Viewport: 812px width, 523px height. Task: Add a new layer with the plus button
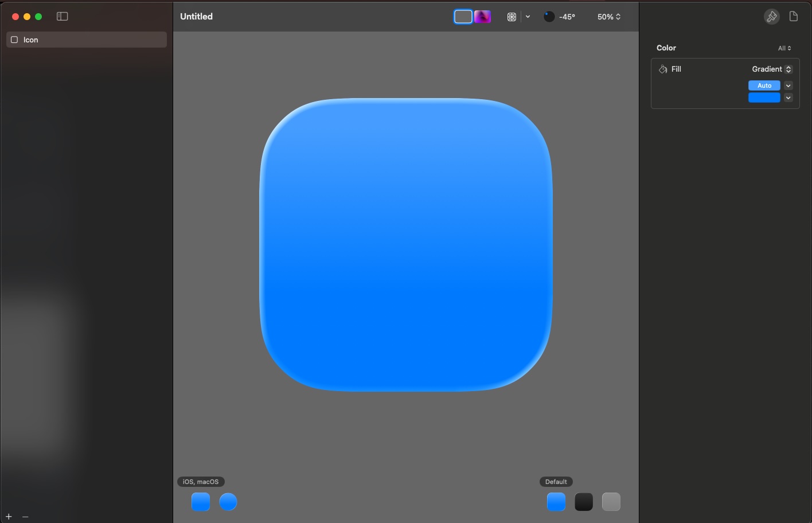pos(9,516)
